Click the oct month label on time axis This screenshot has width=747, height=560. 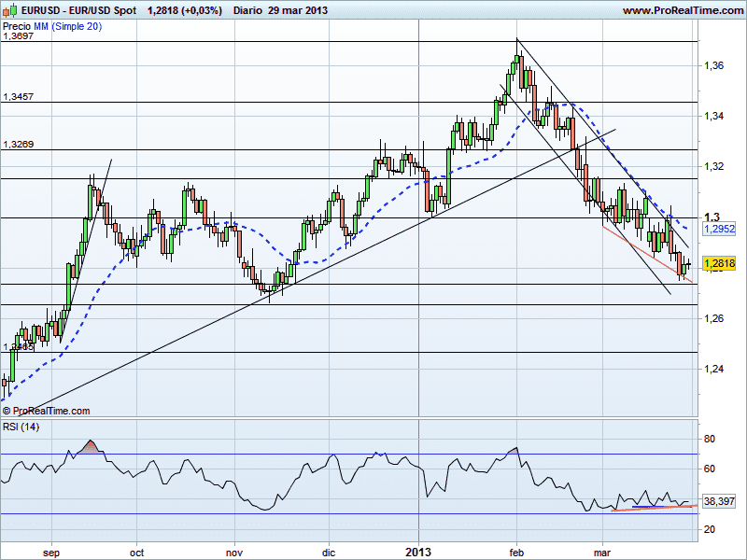coord(136,553)
